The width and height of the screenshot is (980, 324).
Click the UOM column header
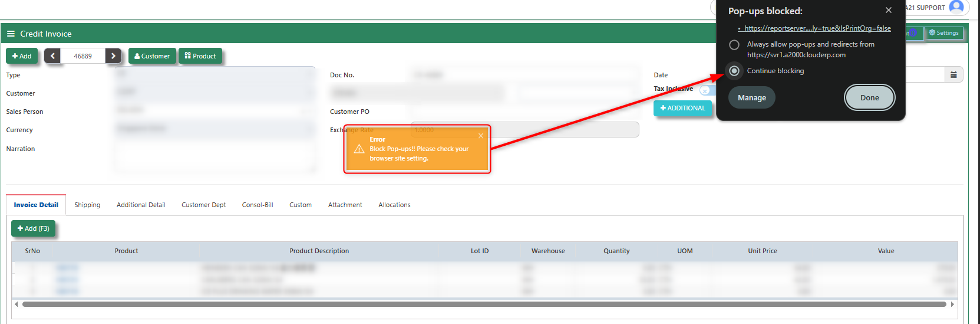click(x=685, y=251)
